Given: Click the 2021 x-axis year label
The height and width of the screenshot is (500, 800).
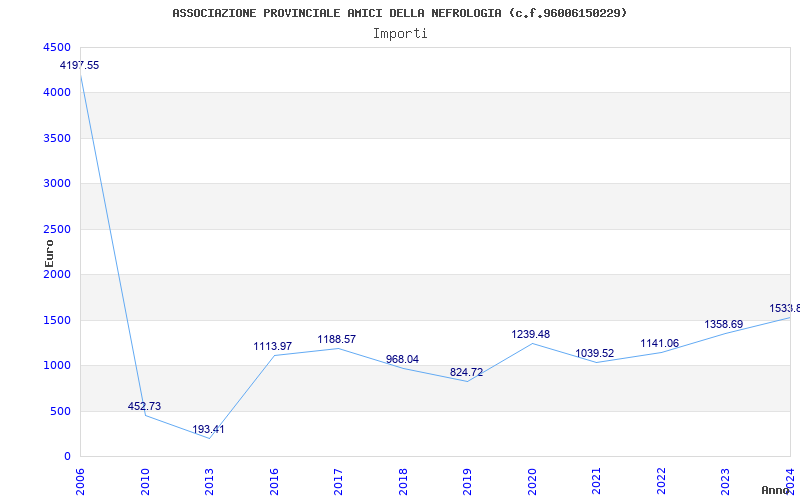Looking at the screenshot, I should [596, 482].
